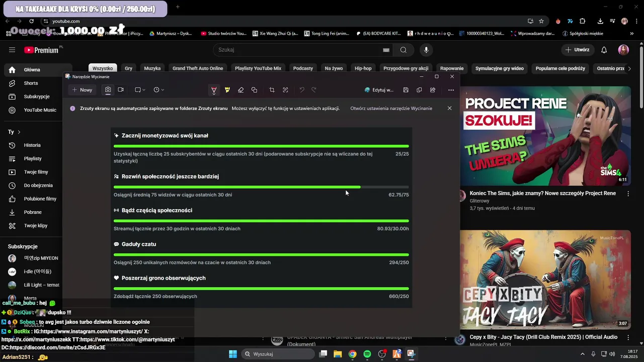This screenshot has height=362, width=644.
Task: Open Gliterowy channel link
Action: (x=479, y=201)
